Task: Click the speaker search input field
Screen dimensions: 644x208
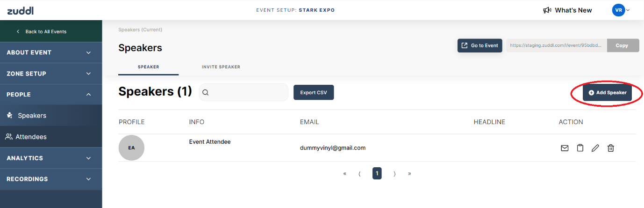Action: 248,93
